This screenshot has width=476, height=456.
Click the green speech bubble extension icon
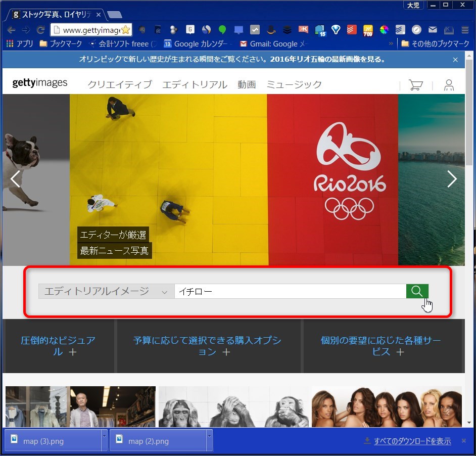pyautogui.click(x=222, y=30)
